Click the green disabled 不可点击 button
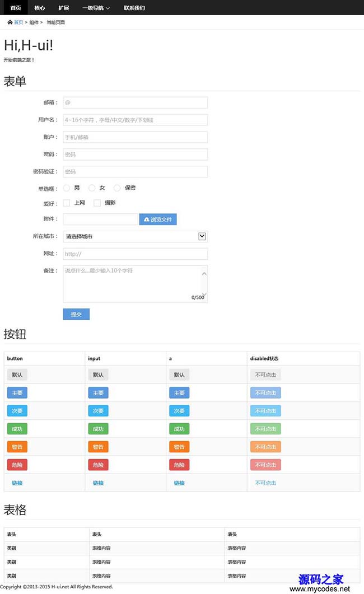364x594 pixels. pyautogui.click(x=265, y=429)
